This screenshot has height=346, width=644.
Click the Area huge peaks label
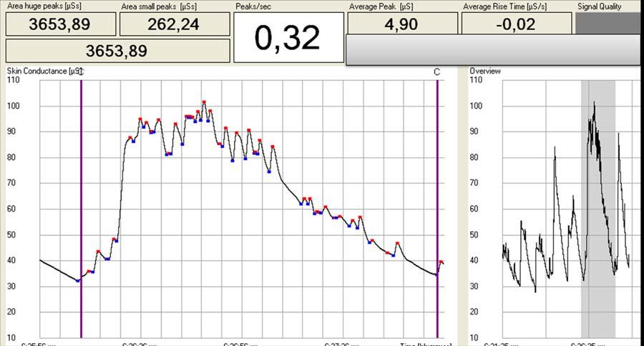coord(44,6)
